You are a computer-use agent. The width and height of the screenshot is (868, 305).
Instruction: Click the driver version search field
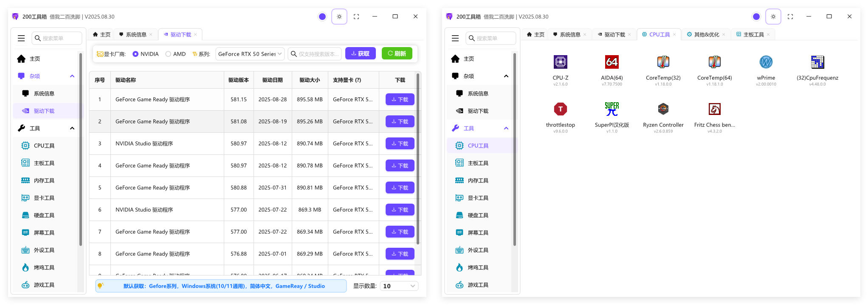[315, 54]
